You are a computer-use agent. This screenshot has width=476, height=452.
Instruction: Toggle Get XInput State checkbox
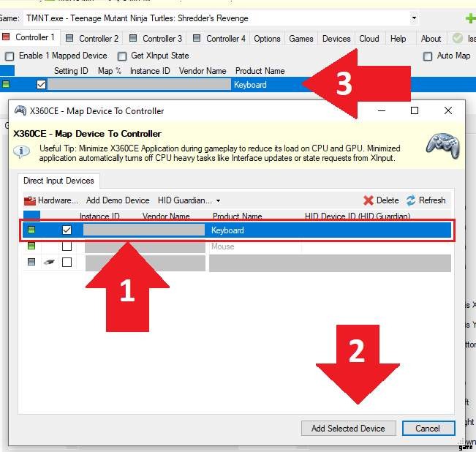122,56
